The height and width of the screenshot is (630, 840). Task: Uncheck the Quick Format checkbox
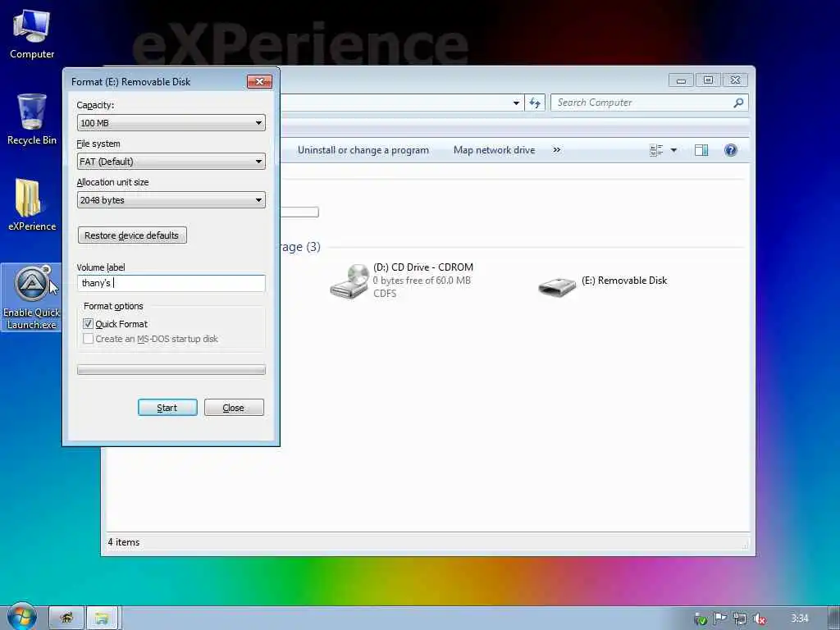tap(89, 323)
